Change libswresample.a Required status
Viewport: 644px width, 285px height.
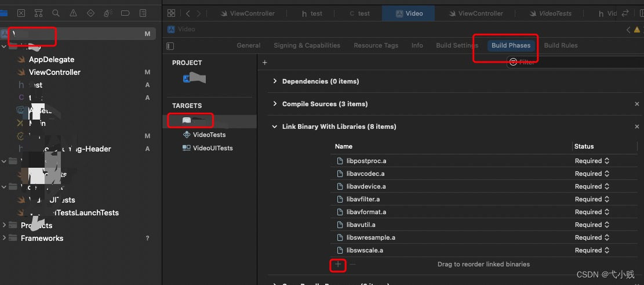(592, 237)
